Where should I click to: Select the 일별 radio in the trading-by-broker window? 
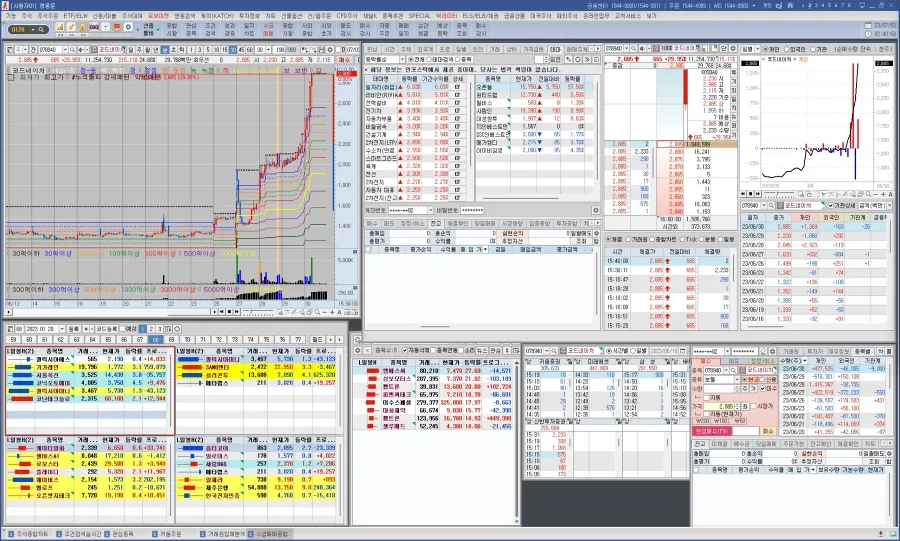tap(634, 351)
